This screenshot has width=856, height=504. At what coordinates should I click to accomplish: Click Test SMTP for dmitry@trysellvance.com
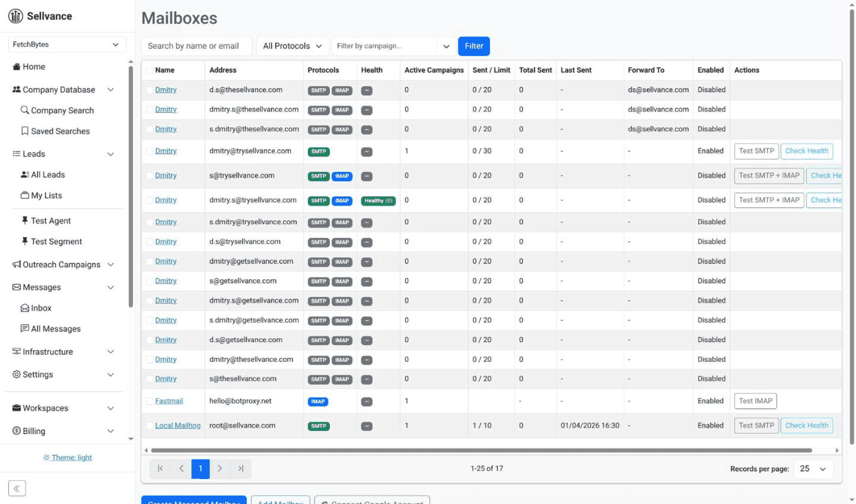tap(756, 151)
